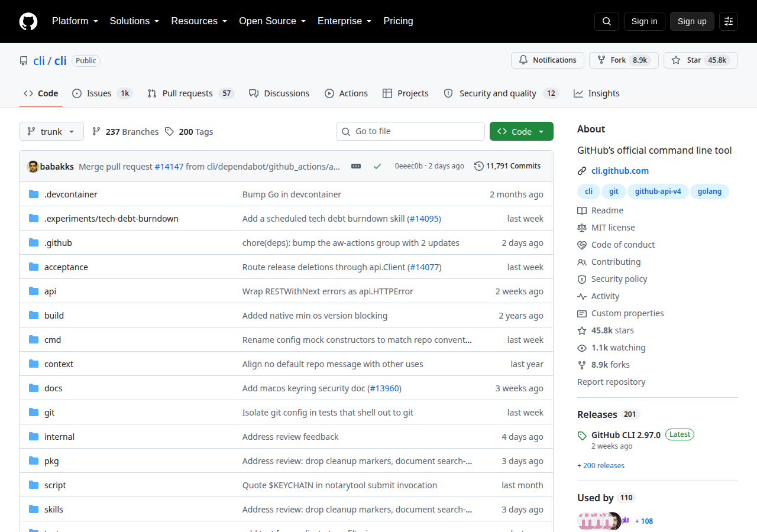Open the Readme sidebar link
Screen dimensions: 757x532
(x=600, y=210)
